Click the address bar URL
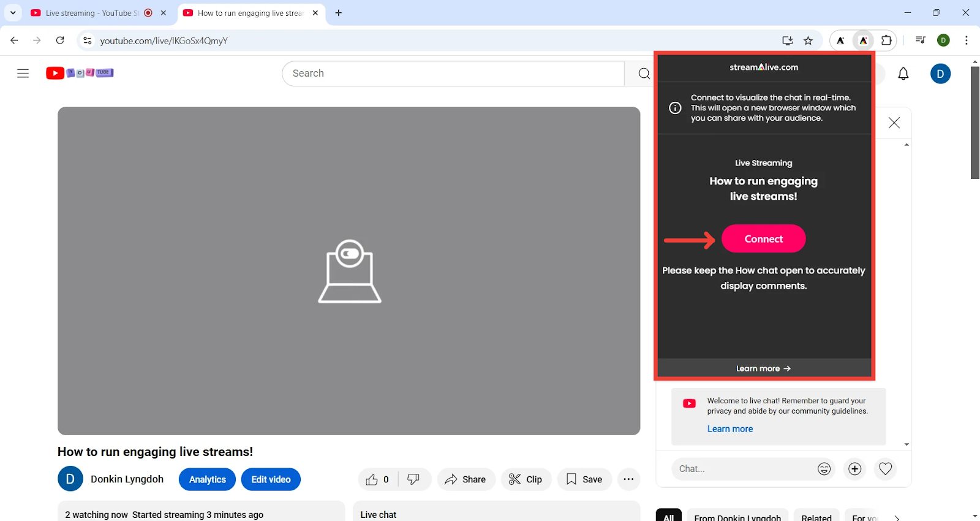The image size is (980, 521). [164, 41]
